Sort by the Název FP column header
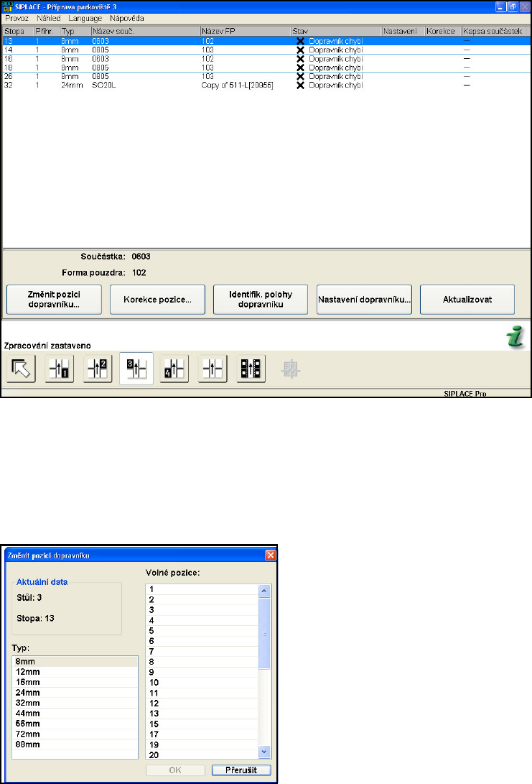 coord(246,31)
